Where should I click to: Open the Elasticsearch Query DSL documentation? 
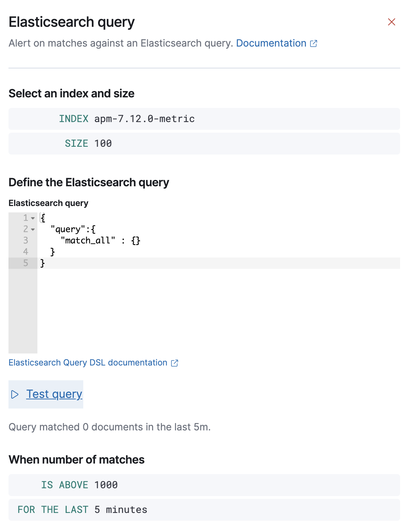coord(88,362)
